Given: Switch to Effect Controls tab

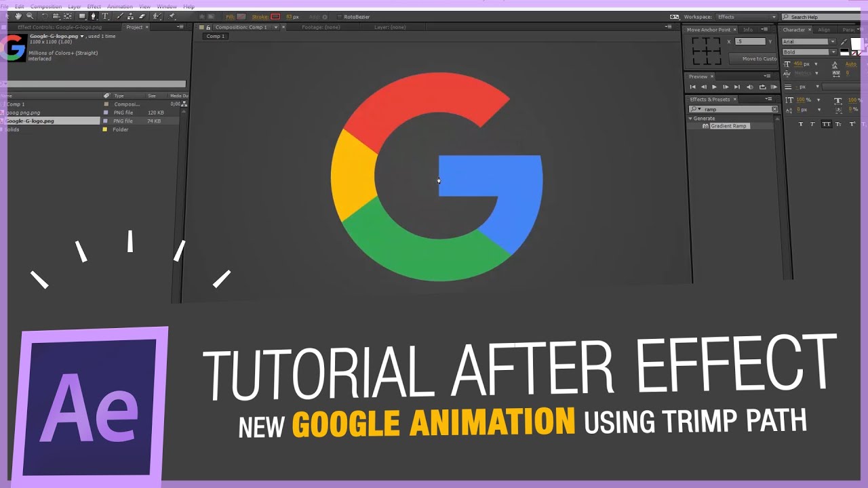Looking at the screenshot, I should 60,27.
